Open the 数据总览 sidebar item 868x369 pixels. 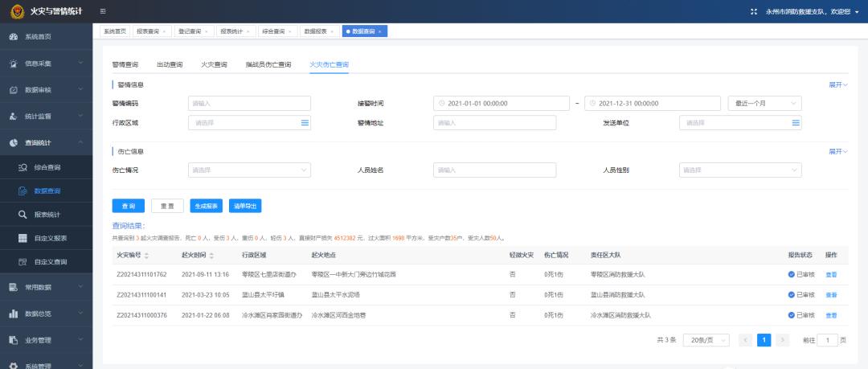(46, 314)
